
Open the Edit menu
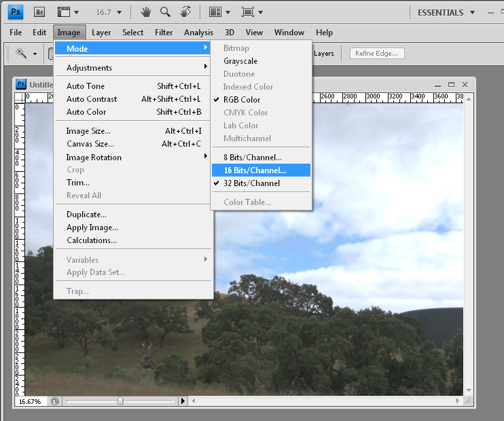(39, 33)
